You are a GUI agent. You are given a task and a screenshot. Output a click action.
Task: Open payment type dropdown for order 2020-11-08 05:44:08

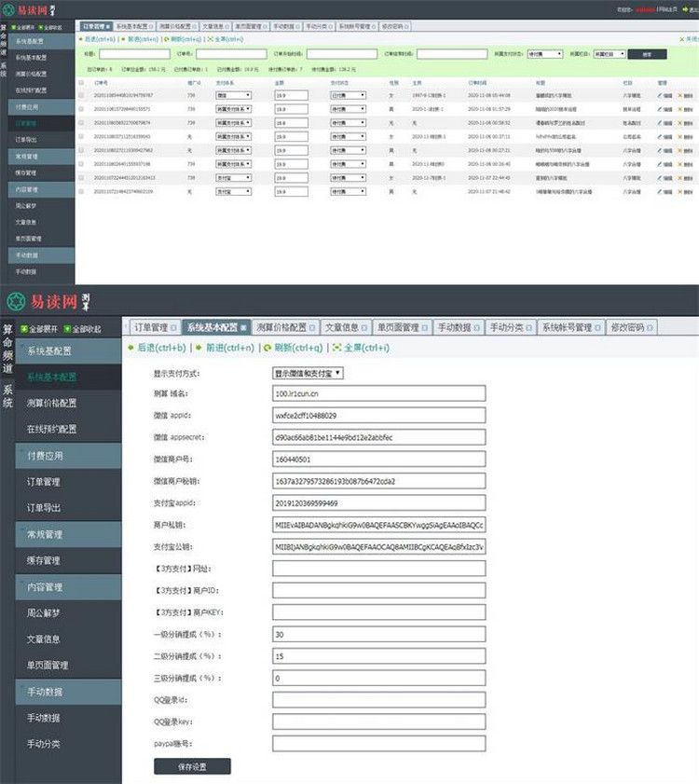[234, 95]
